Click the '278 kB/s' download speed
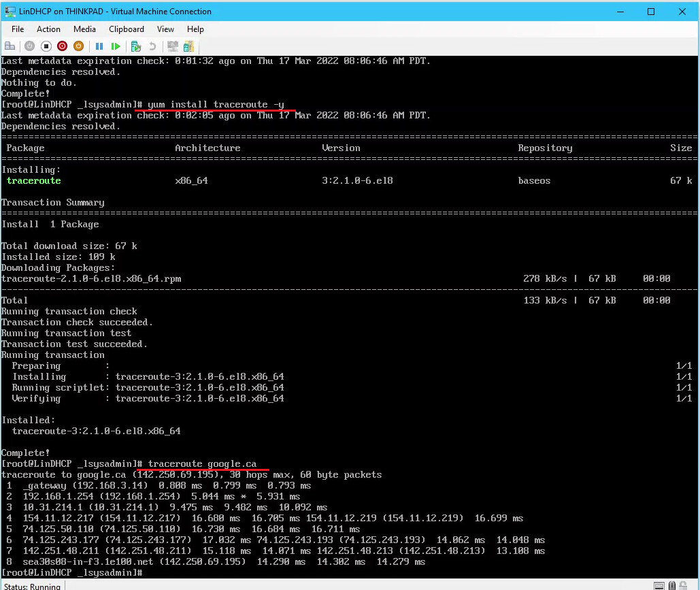Image resolution: width=700 pixels, height=590 pixels. 545,279
